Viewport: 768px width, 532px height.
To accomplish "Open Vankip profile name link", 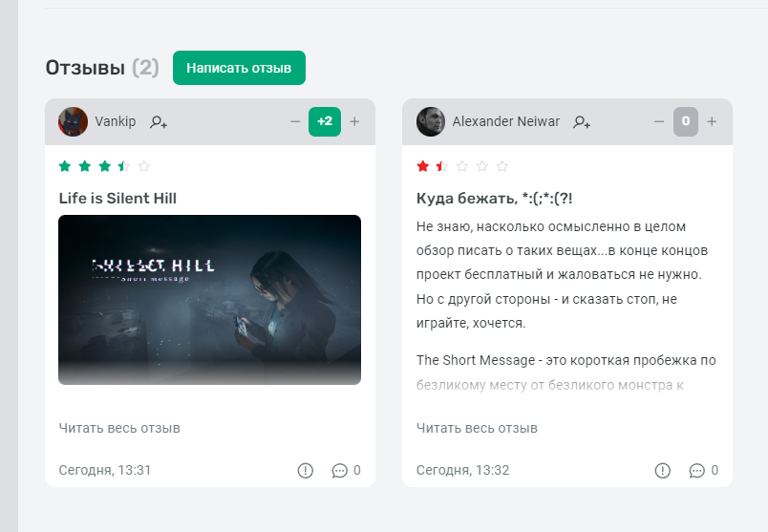I will point(115,121).
